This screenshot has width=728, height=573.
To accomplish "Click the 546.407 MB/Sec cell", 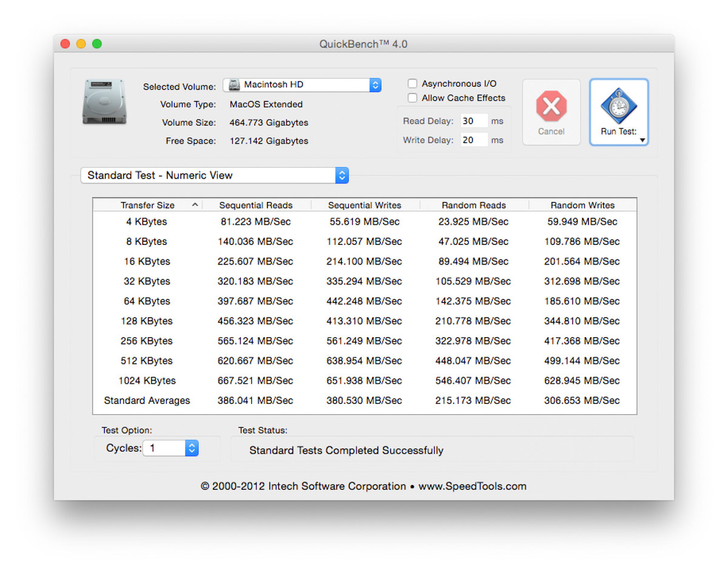I will click(x=473, y=381).
